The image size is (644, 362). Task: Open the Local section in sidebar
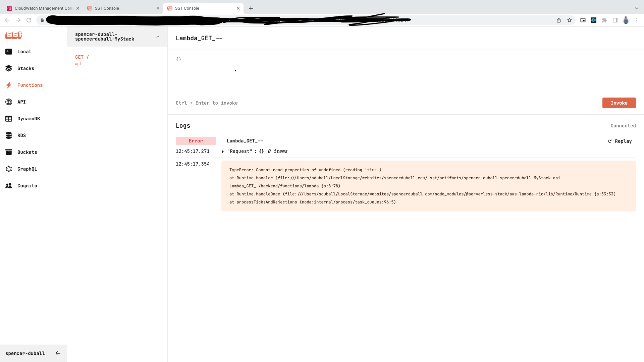(x=24, y=52)
